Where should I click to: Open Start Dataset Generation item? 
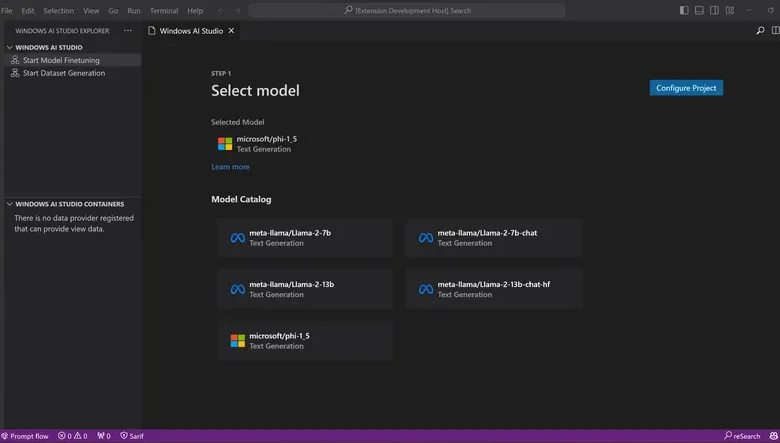coord(63,73)
